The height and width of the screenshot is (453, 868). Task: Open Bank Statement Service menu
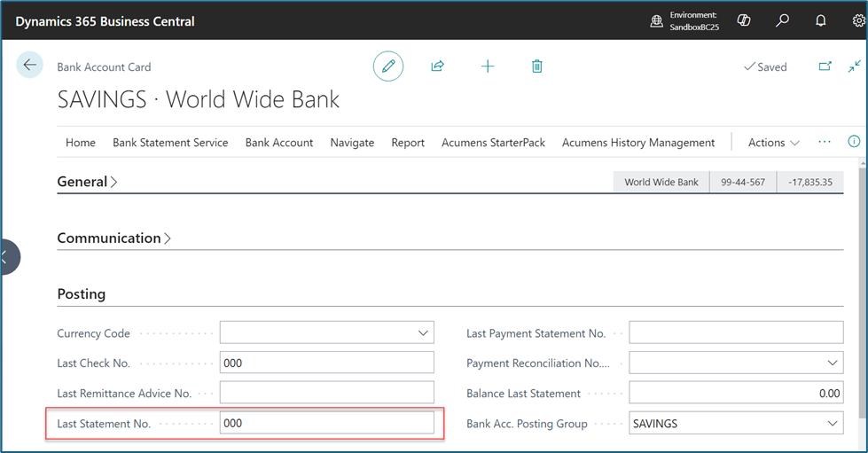click(x=170, y=143)
